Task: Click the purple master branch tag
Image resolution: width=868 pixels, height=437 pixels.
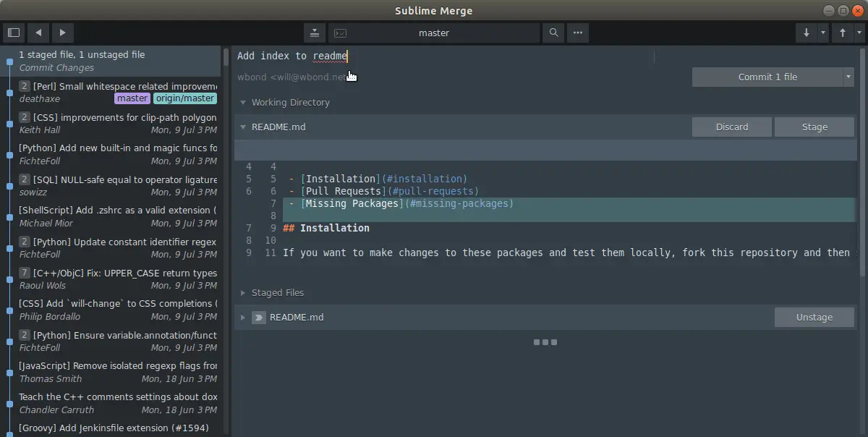Action: tap(132, 98)
